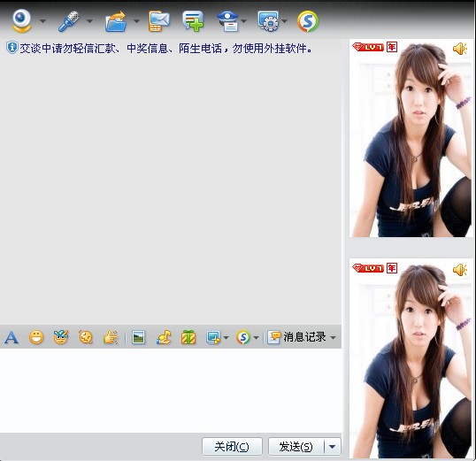This screenshot has width=476, height=461.
Task: Click top QQ show LV7 diamond badge
Action: point(368,47)
